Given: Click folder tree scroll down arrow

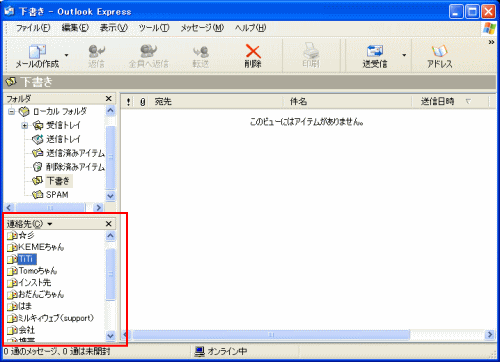Looking at the screenshot, I should (111, 196).
